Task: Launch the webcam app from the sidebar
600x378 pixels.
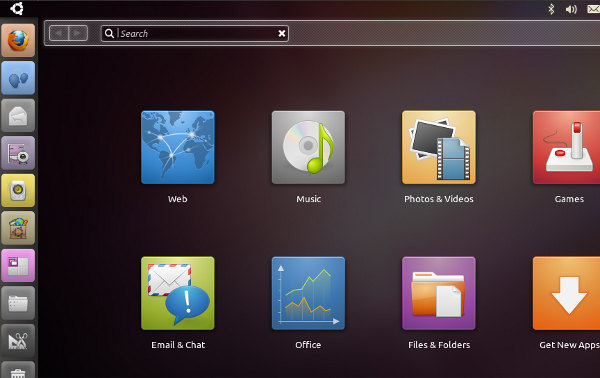Action: point(18,153)
